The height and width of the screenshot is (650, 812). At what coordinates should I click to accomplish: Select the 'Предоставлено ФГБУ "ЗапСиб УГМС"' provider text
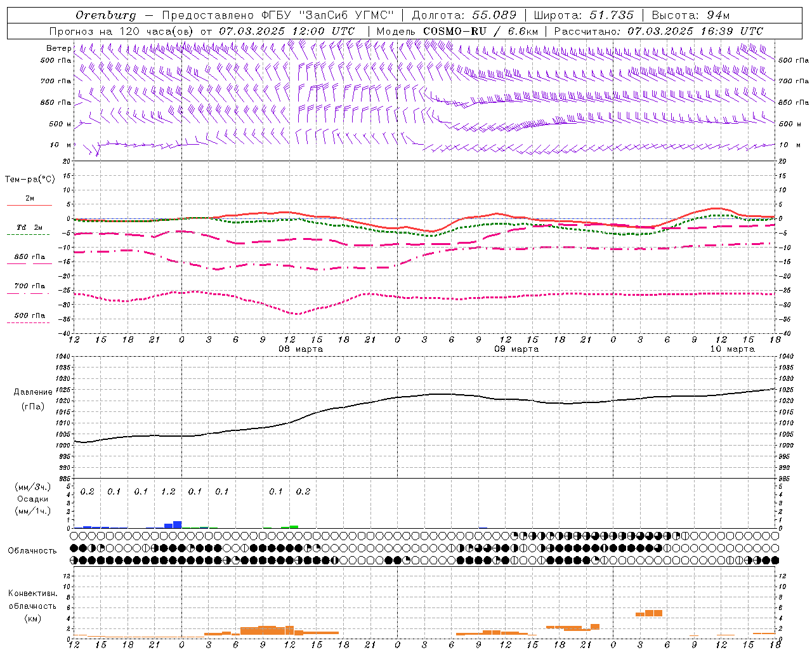(x=278, y=15)
